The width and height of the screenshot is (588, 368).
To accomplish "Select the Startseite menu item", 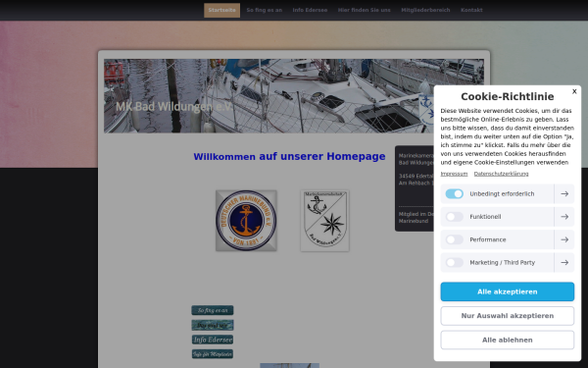I will tap(222, 10).
